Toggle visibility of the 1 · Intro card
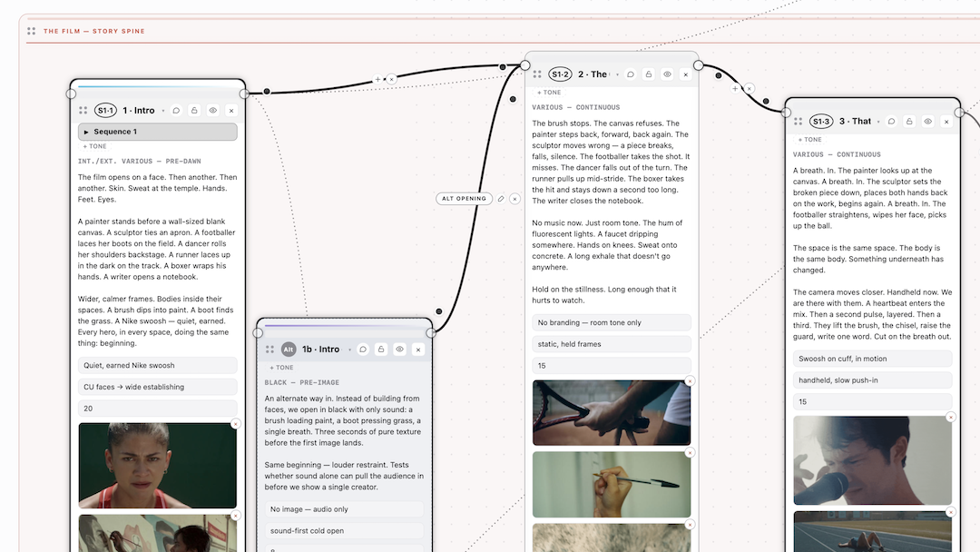980x552 pixels. 213,111
